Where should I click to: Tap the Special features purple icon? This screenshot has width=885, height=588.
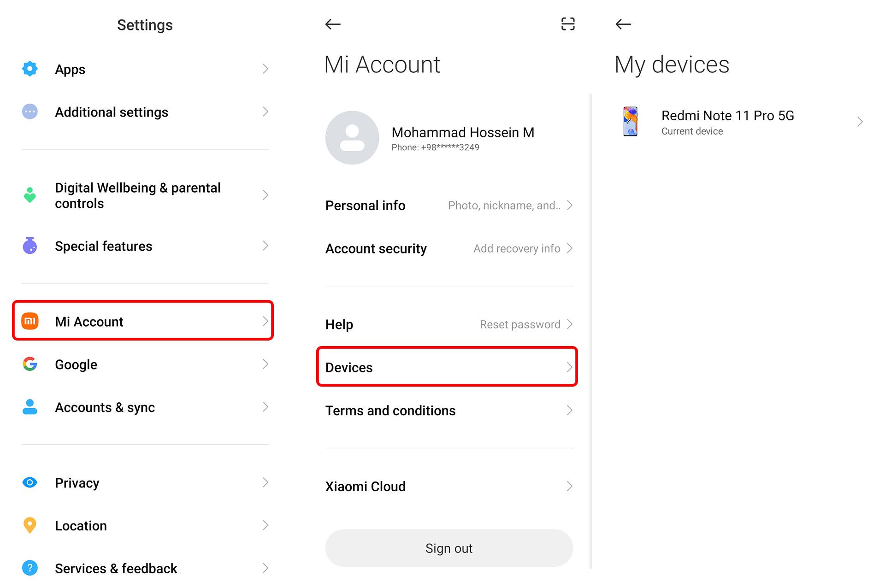30,246
